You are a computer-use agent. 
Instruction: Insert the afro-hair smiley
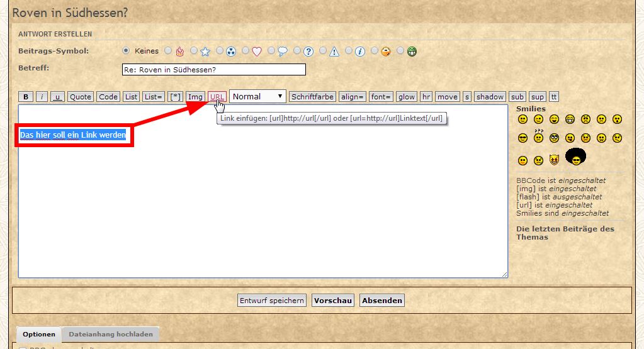coord(575,157)
